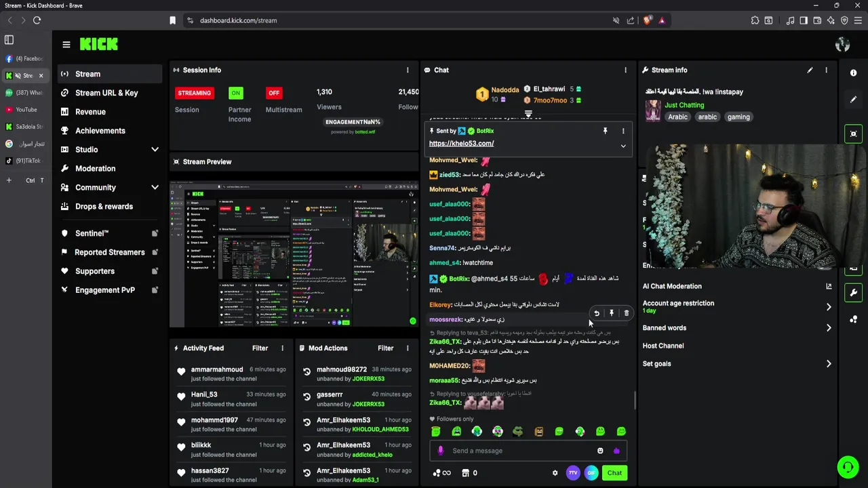Click the red STREAMING status badge
Screen dimensions: 868x488
194,93
